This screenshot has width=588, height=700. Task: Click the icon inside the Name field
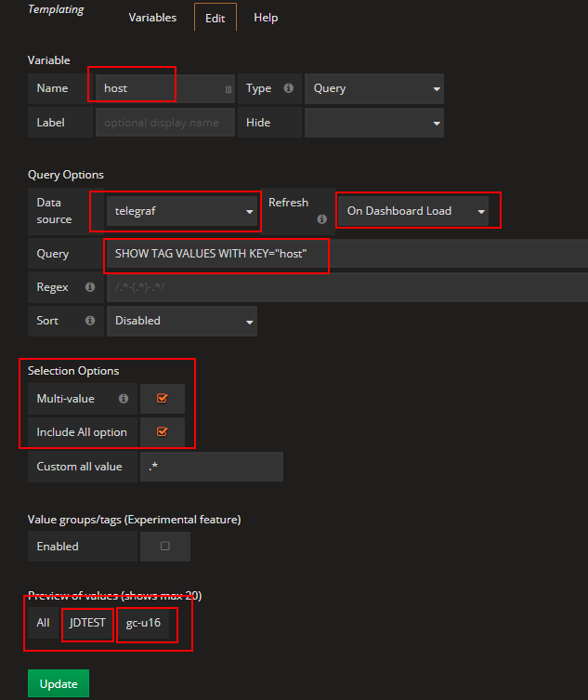point(229,89)
